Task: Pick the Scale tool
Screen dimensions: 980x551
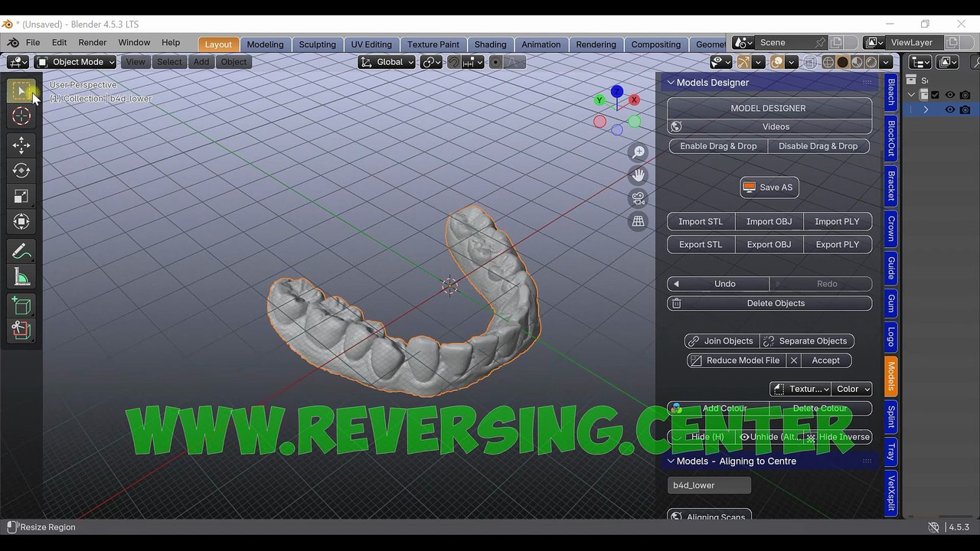Action: click(x=21, y=196)
